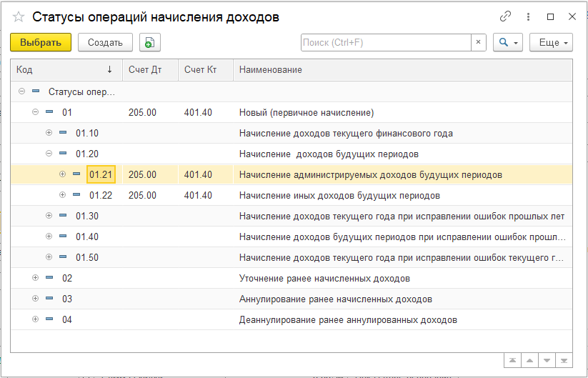Click the group icon of row 03
Viewport: 588px width, 378px height.
pyautogui.click(x=49, y=298)
